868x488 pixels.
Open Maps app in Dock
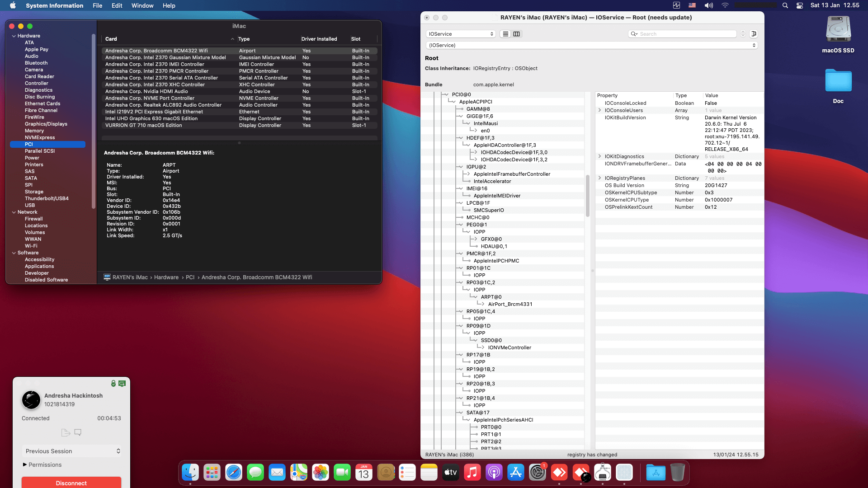299,473
